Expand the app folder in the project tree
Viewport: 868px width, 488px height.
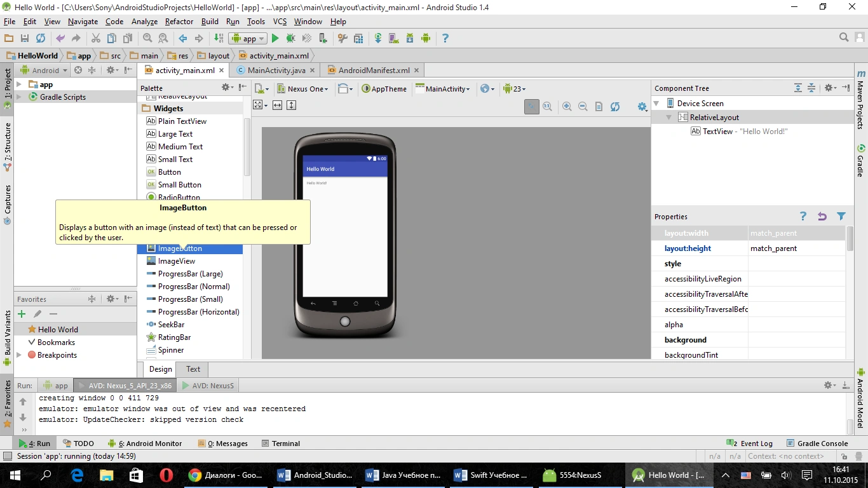point(19,85)
